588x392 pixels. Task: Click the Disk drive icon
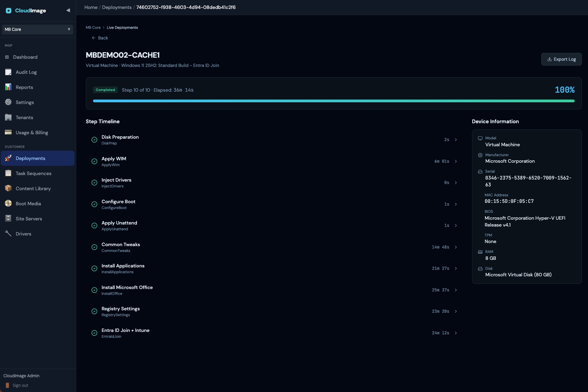coord(480,269)
